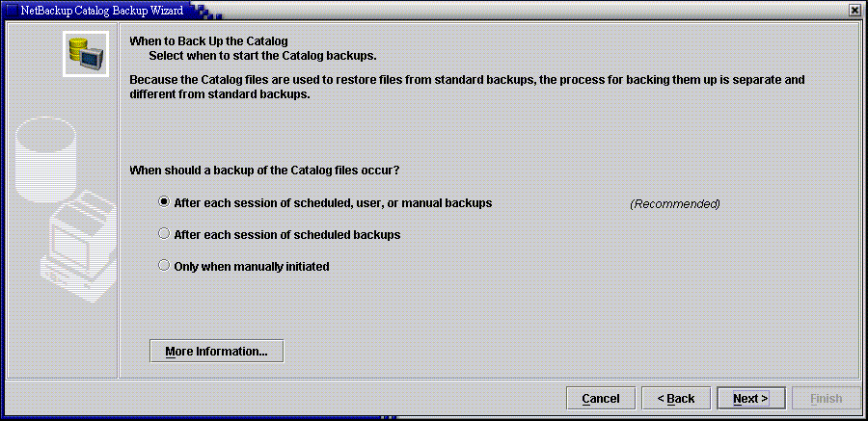Open More Information about catalog backups
The height and width of the screenshot is (421, 868).
pos(216,352)
